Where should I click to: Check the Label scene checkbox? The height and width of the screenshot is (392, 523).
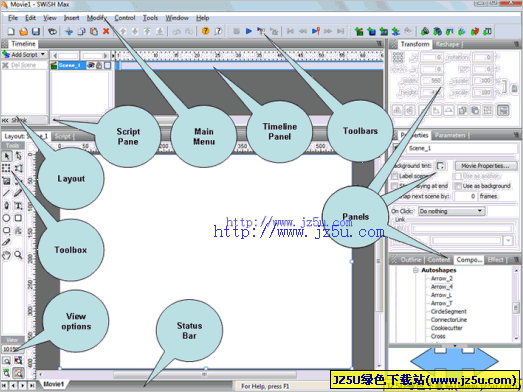(395, 176)
